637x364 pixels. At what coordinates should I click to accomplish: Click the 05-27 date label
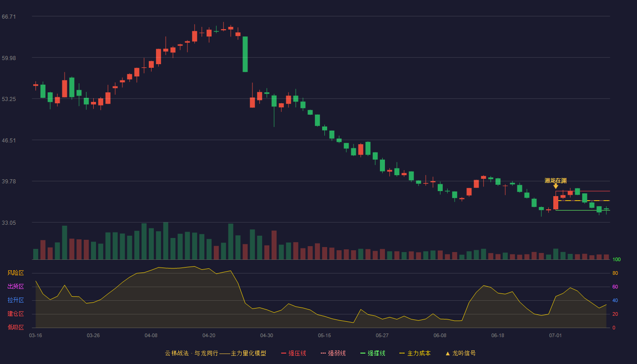(382, 335)
